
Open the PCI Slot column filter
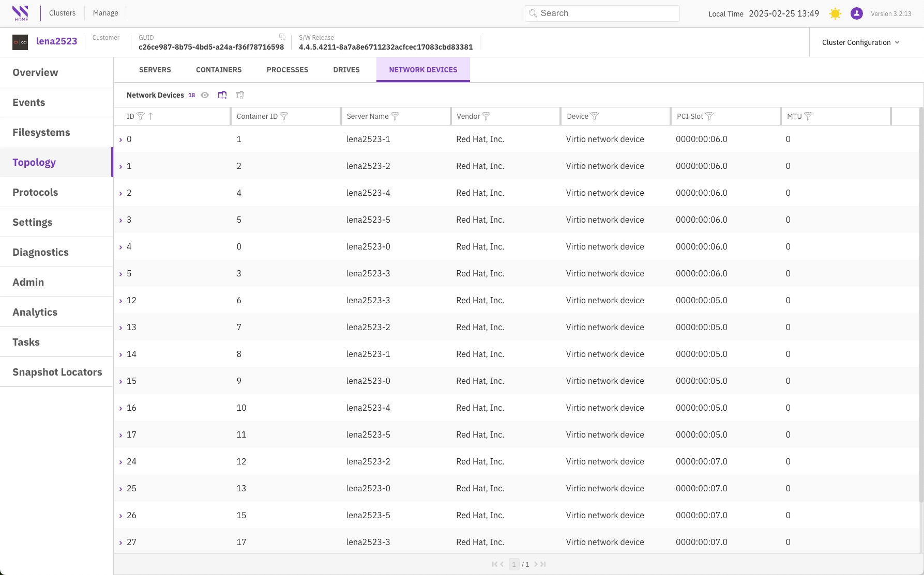coord(709,116)
